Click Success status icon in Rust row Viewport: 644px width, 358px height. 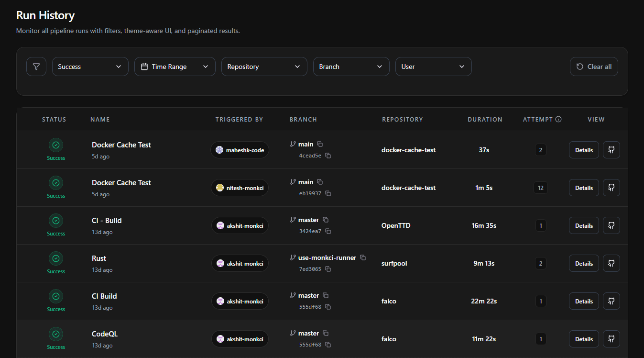click(x=56, y=258)
